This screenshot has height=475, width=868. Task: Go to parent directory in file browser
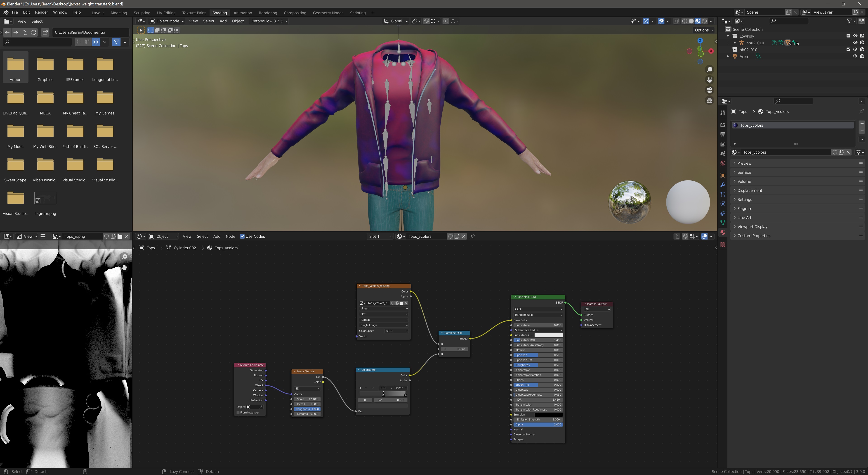coord(25,32)
